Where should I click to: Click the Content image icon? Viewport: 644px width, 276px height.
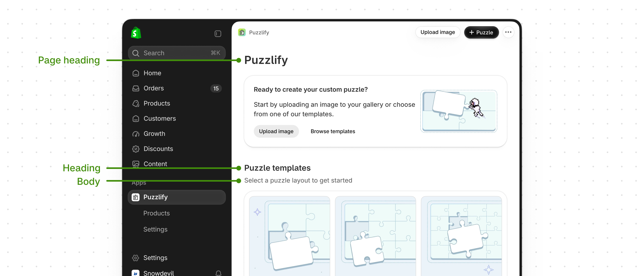tap(136, 164)
